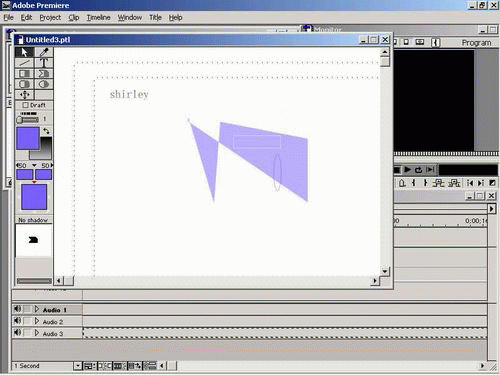
Task: Choose the Type tool
Action: (x=44, y=63)
